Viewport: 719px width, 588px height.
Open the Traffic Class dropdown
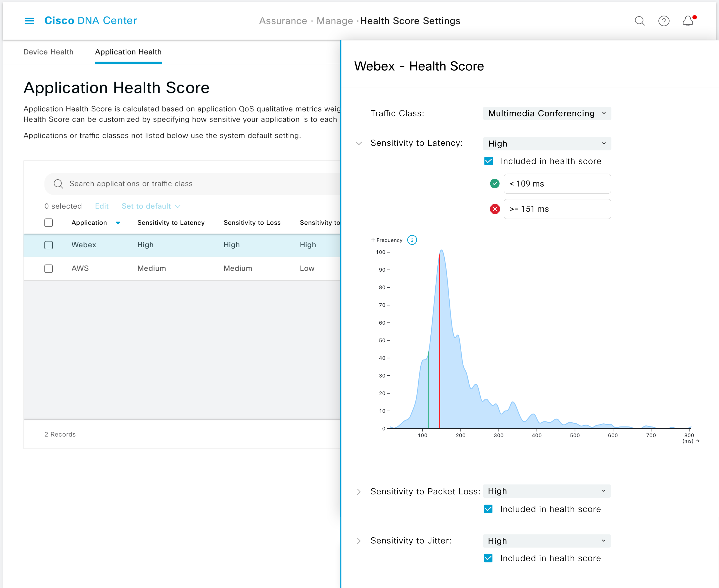(x=547, y=114)
